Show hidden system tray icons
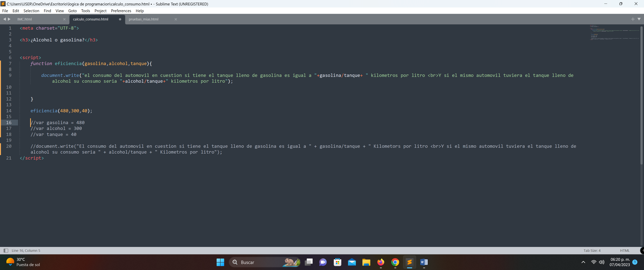The width and height of the screenshot is (644, 270). tap(583, 262)
